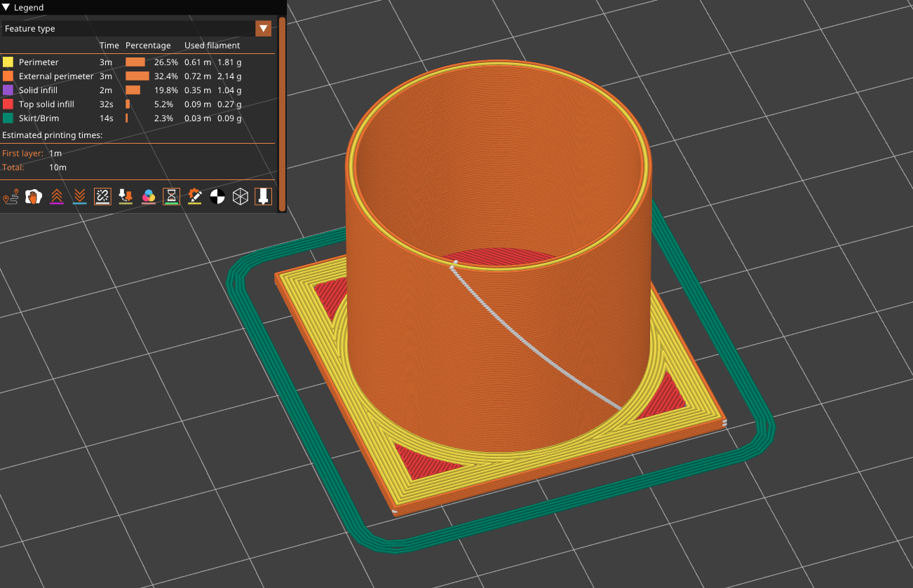Click the Legend panel vertical scrollbar

click(x=282, y=114)
